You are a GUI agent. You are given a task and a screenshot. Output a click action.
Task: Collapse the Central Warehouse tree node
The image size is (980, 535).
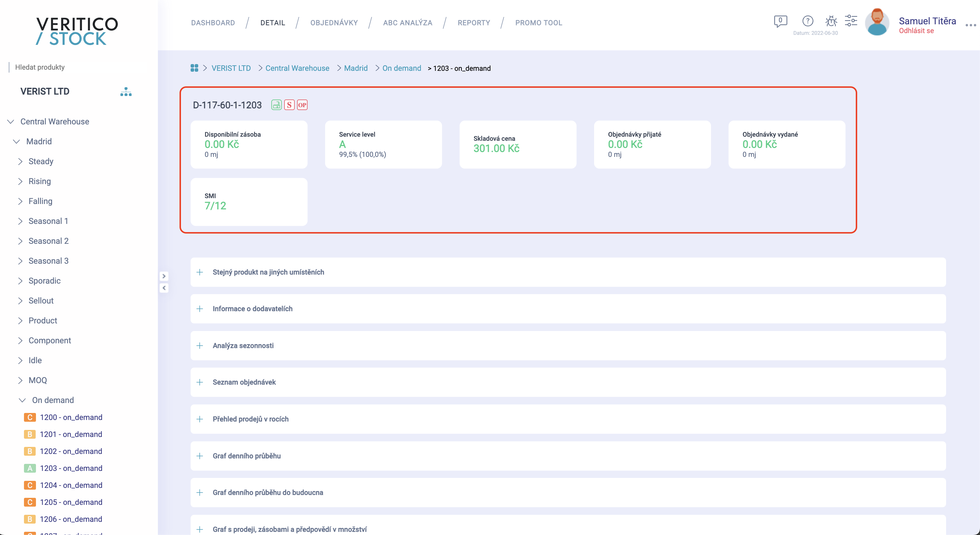pyautogui.click(x=11, y=121)
